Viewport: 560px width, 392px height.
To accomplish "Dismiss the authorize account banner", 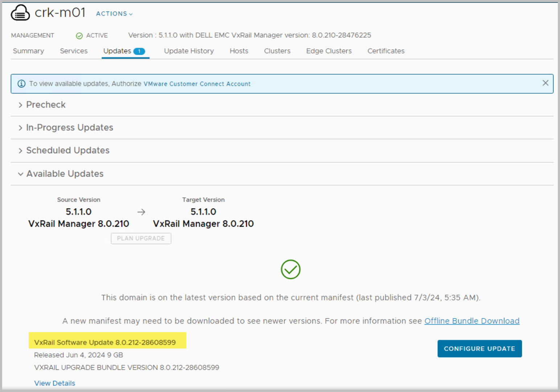I will point(545,83).
